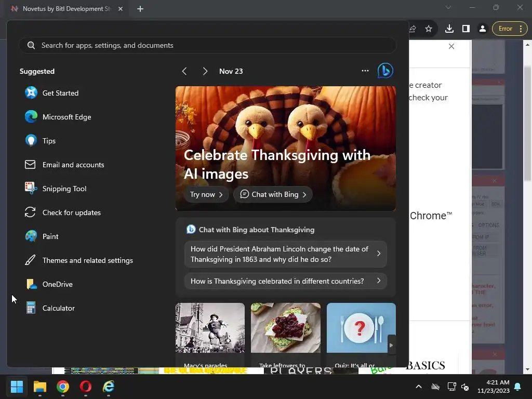
Task: Click taskbar clock showing 4:21 AM
Action: tap(494, 387)
